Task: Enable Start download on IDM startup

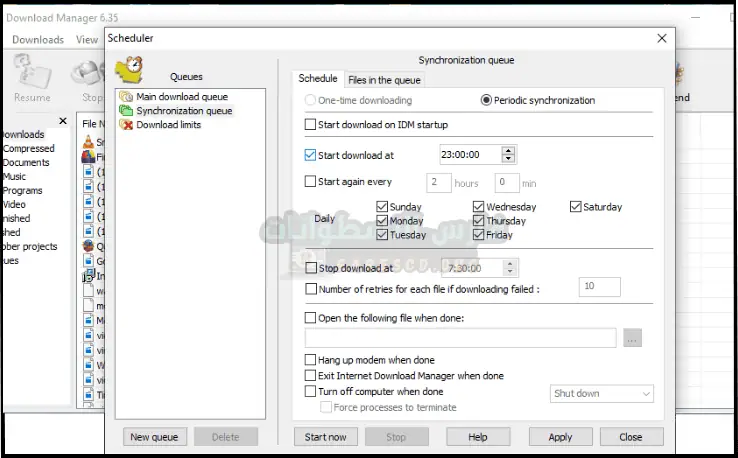Action: 310,125
